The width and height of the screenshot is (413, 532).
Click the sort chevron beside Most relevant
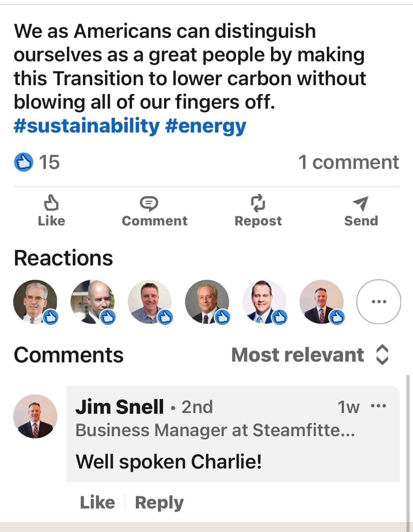382,355
